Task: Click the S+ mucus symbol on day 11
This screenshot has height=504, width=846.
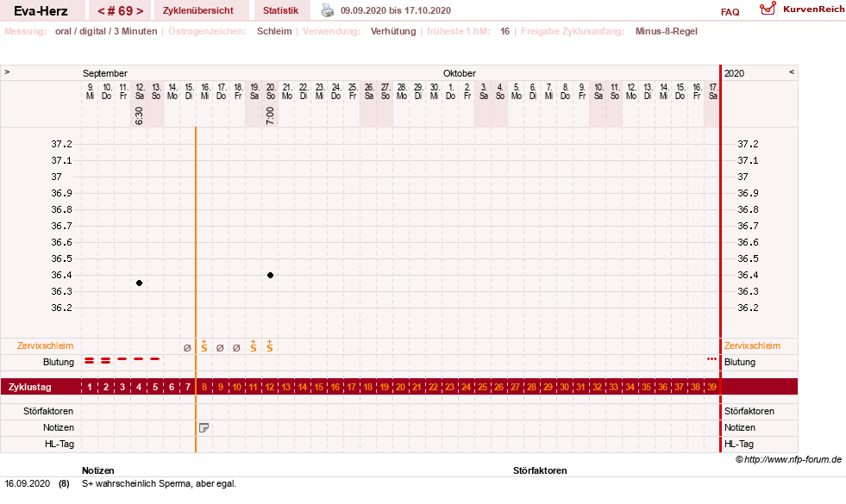Action: pos(253,346)
